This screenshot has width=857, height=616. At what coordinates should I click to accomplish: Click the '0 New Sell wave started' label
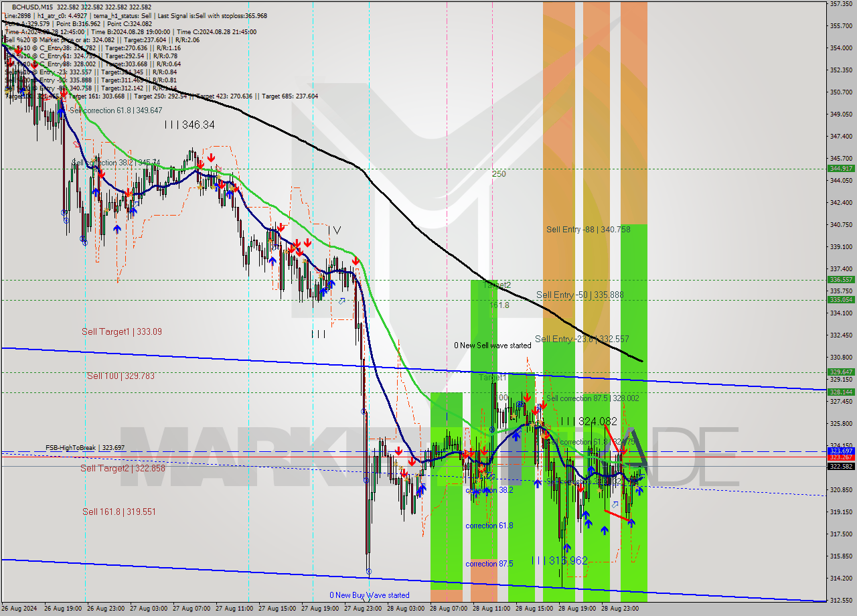point(493,345)
